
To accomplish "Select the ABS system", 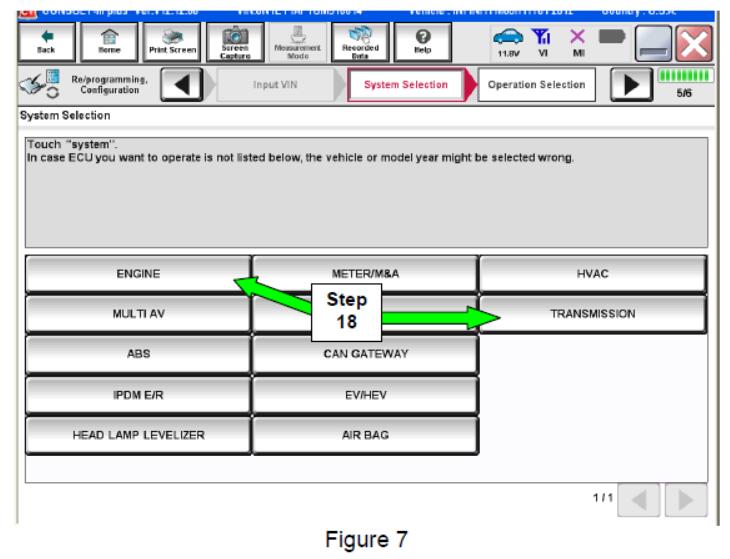I will click(138, 354).
